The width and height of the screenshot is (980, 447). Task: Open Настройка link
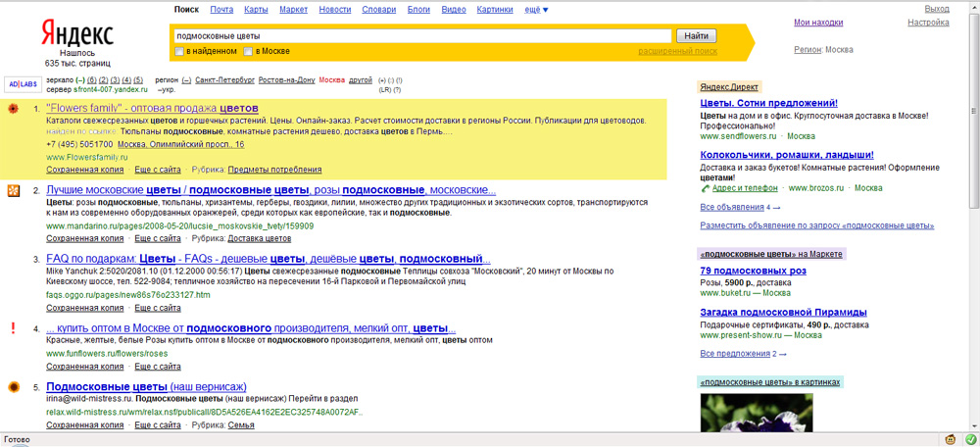pyautogui.click(x=928, y=24)
